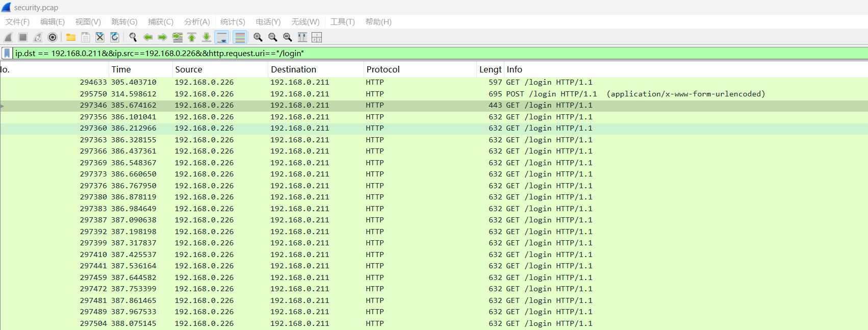868x330 pixels.
Task: Select packet 297392 row
Action: 434,232
